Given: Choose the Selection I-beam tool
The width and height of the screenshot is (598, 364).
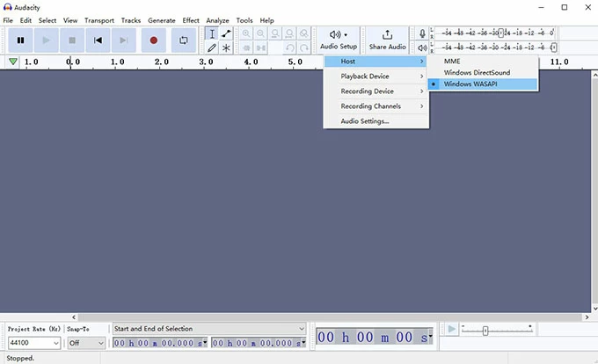Looking at the screenshot, I should coord(212,33).
